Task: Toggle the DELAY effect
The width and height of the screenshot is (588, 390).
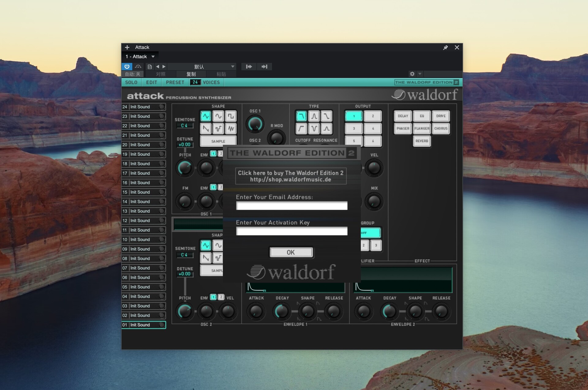Action: coord(403,116)
